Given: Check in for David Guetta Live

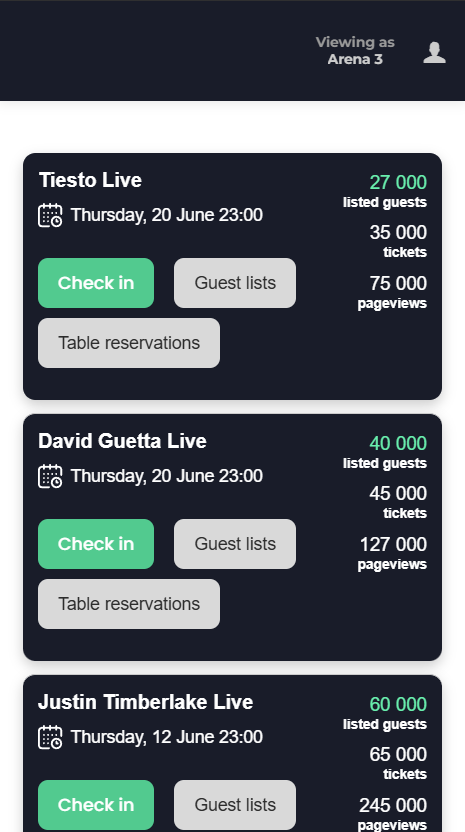Looking at the screenshot, I should 96,544.
